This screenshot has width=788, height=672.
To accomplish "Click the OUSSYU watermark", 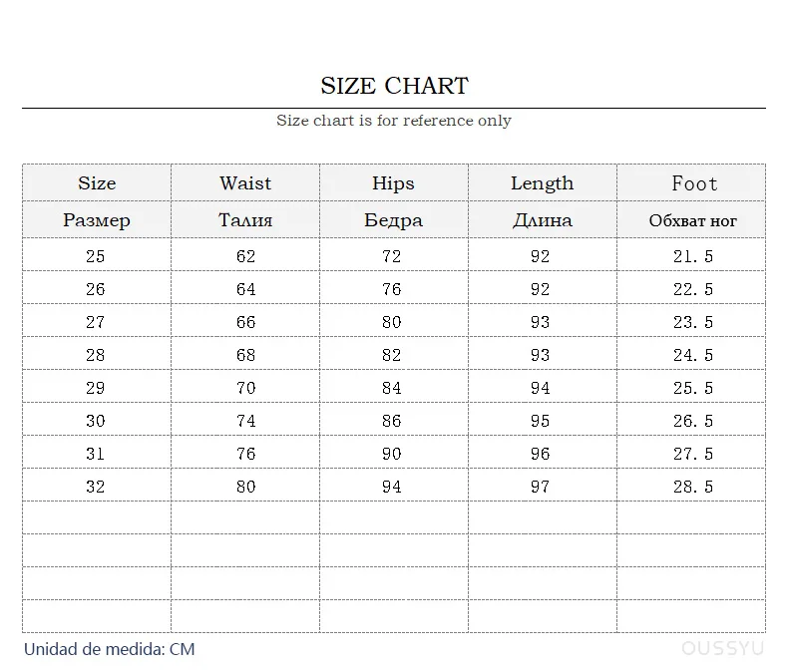I will point(723,649).
